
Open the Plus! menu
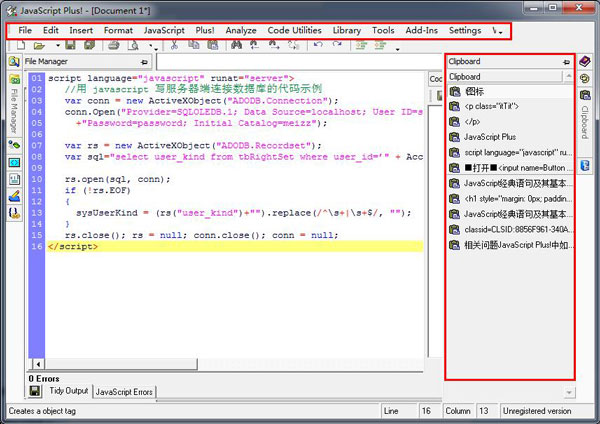click(x=205, y=30)
